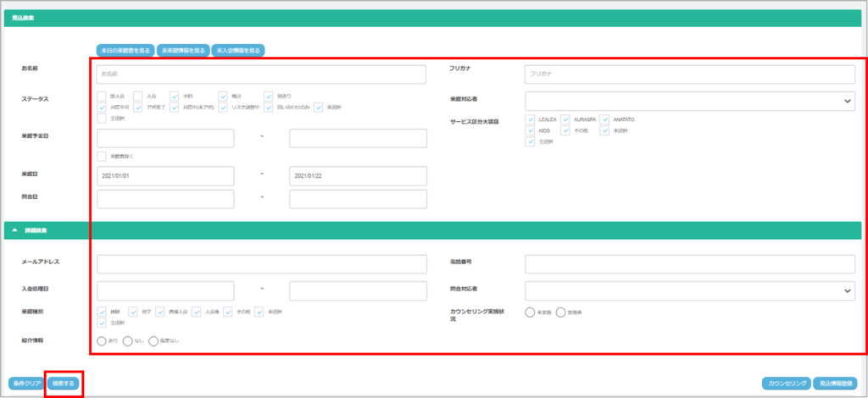Click the 条件クリア button
This screenshot has height=398, width=868.
[25, 384]
